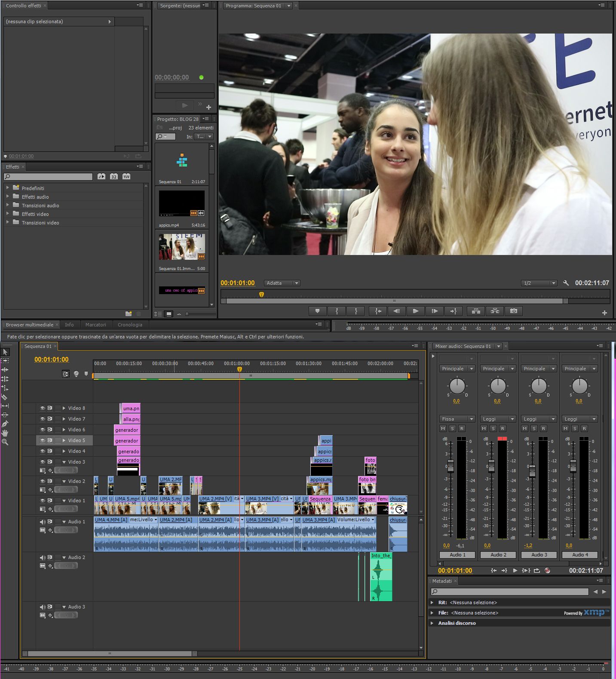Select the appics.mp4 thumbnail in Project

pyautogui.click(x=182, y=203)
